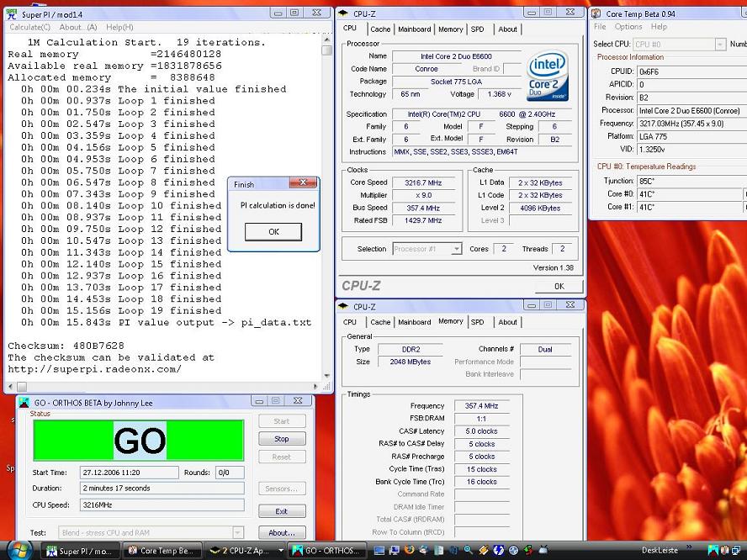Click the upper CPU-Z window title icon
Image resolution: width=747 pixels, height=560 pixels.
click(x=343, y=13)
